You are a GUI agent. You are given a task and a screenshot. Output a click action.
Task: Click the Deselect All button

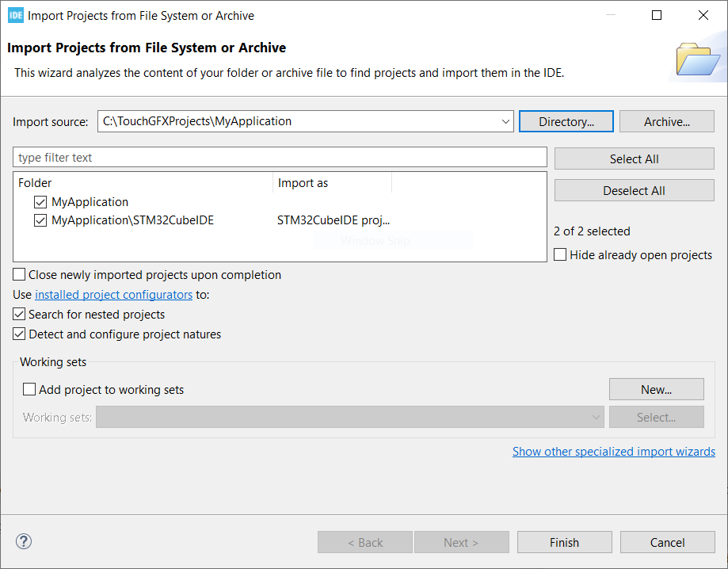tap(635, 190)
